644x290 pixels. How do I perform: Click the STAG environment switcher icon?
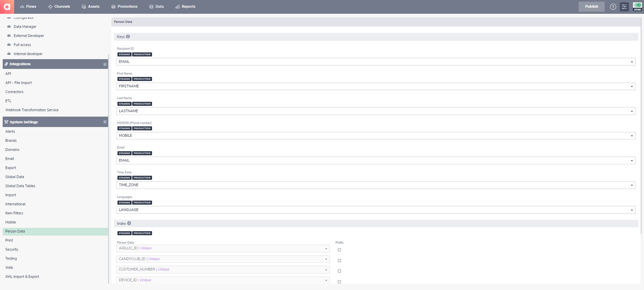(x=637, y=7)
